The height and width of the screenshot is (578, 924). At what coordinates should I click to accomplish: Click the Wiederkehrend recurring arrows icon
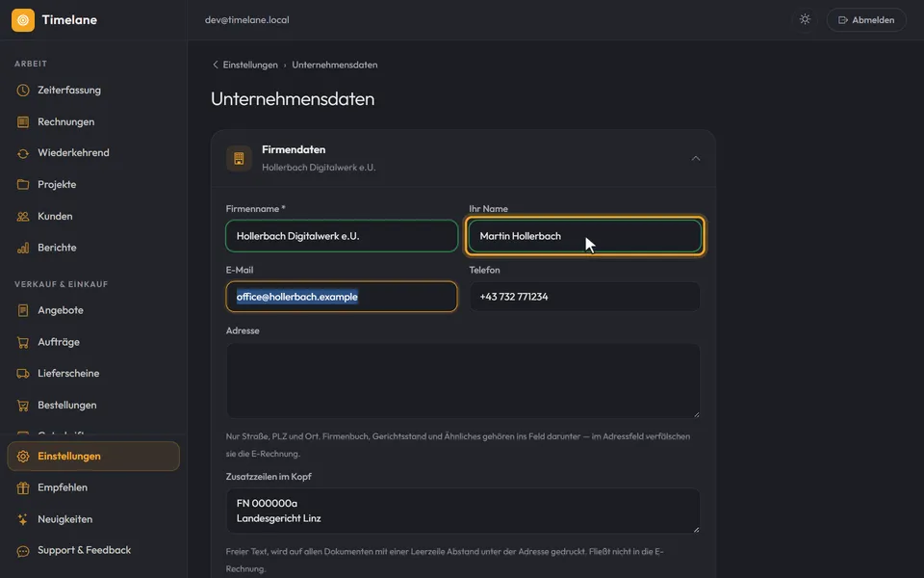point(23,153)
